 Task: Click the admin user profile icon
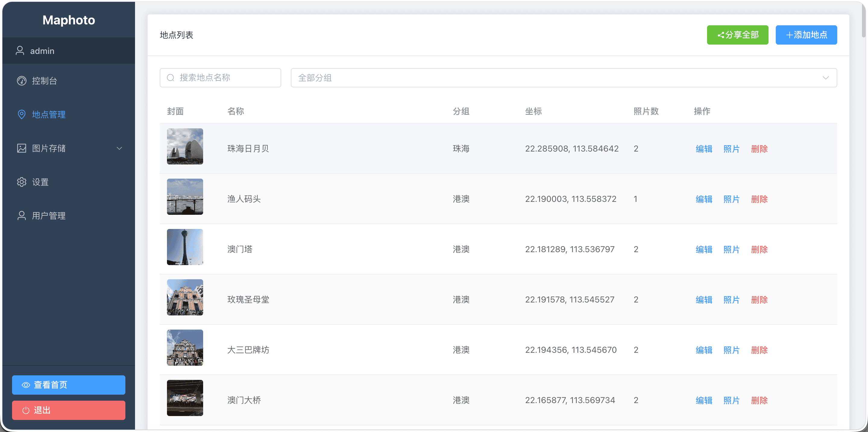point(20,51)
